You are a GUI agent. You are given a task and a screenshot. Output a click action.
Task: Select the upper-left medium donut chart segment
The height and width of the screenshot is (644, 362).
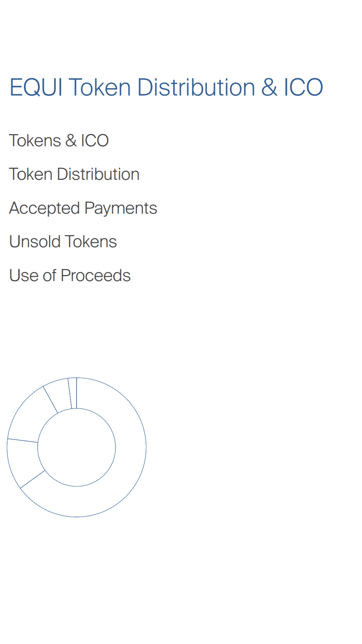[32, 418]
